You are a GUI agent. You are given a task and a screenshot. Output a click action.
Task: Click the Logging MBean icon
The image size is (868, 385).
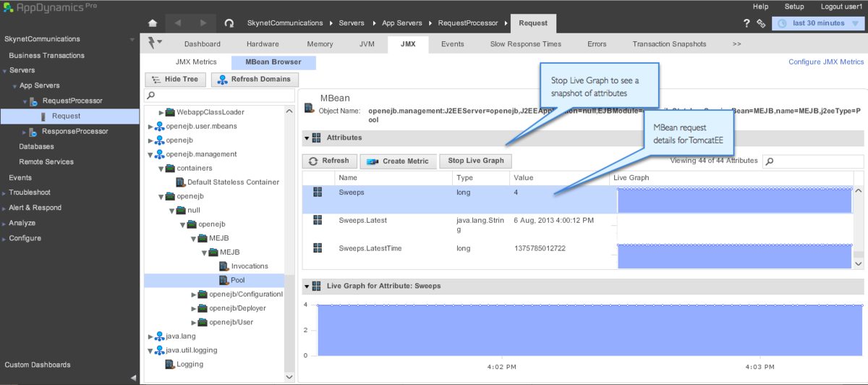pyautogui.click(x=169, y=364)
